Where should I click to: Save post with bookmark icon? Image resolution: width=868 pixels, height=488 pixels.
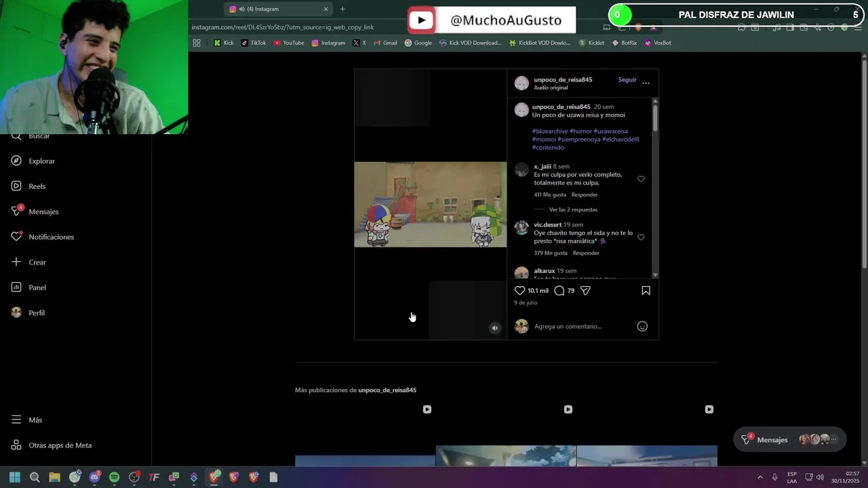[646, 291]
